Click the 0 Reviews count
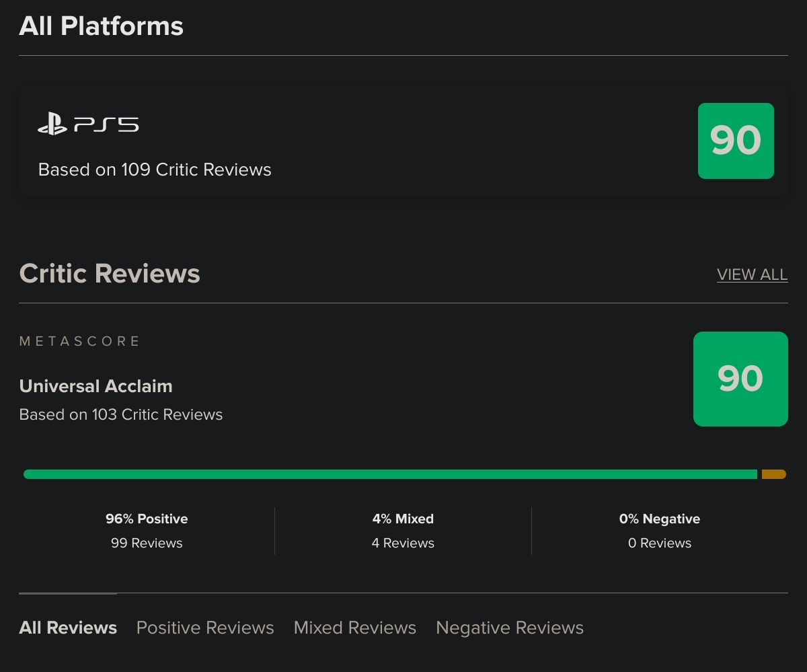This screenshot has height=672, width=807. click(x=660, y=543)
